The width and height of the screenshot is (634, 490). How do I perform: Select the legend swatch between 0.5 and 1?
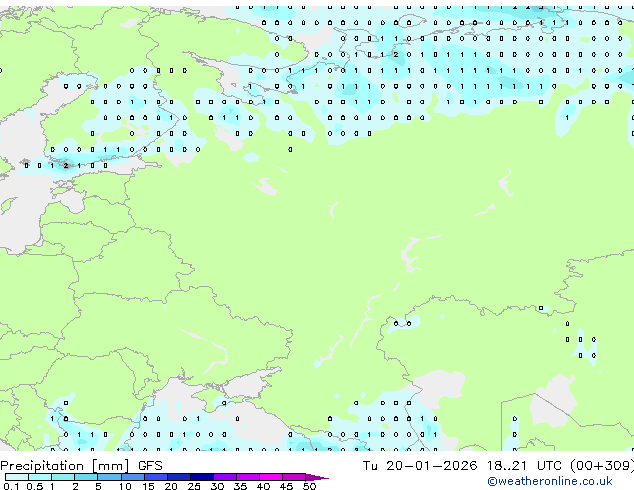(x=40, y=477)
